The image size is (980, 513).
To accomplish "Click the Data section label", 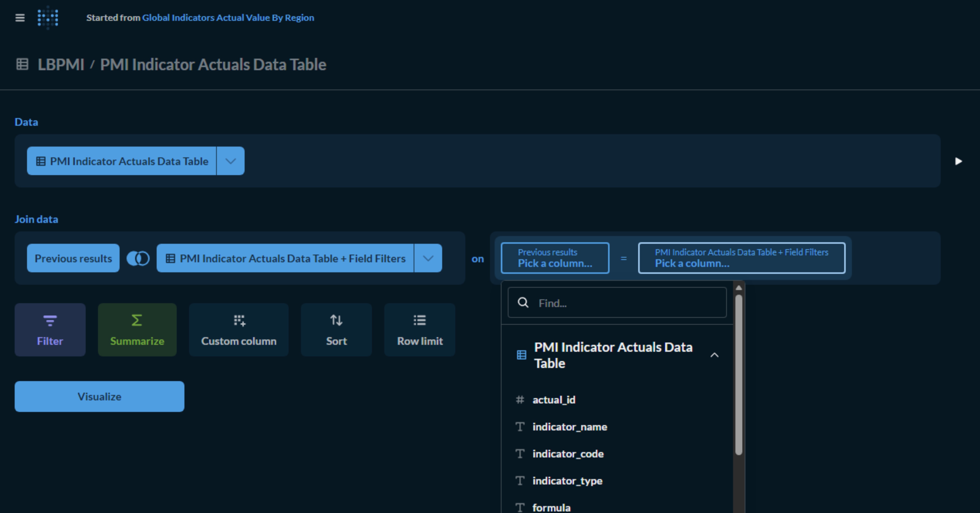I will pos(26,122).
